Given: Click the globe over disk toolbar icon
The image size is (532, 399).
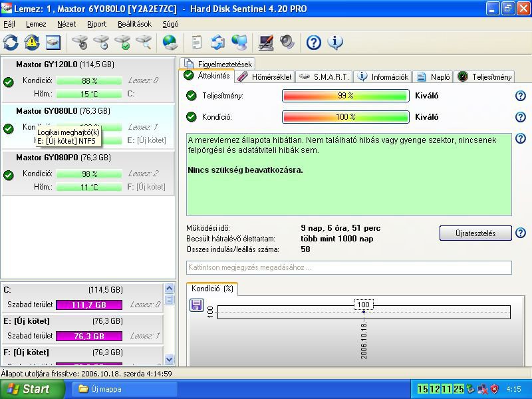Looking at the screenshot, I should pos(170,43).
